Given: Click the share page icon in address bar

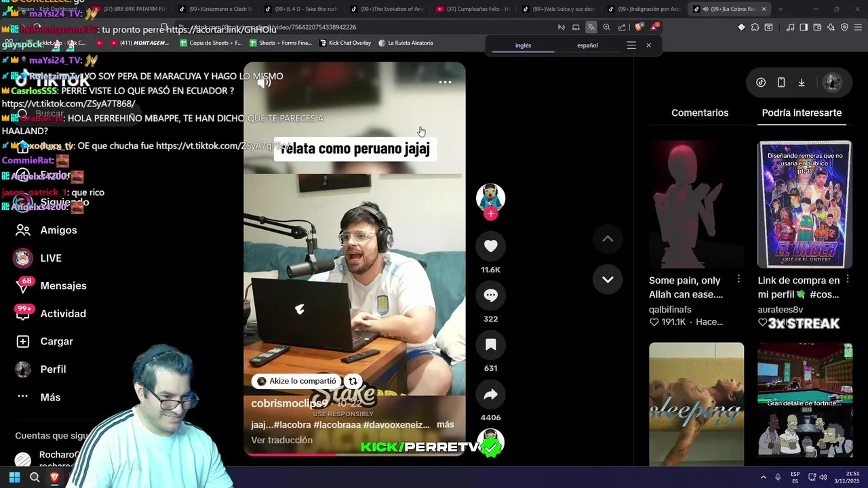Looking at the screenshot, I should [622, 27].
